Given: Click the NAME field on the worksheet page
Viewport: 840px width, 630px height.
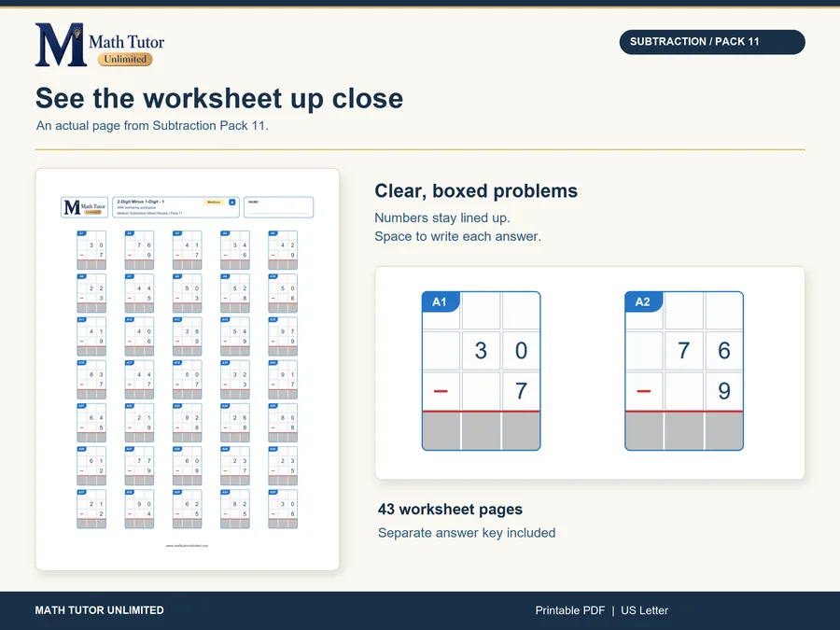Looking at the screenshot, I should [x=278, y=207].
